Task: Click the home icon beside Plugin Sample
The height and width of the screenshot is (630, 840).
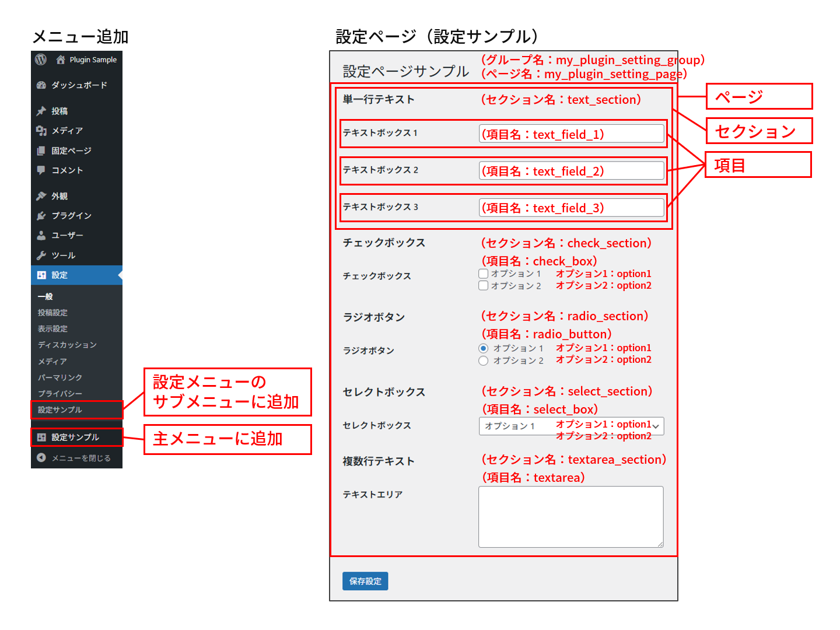Action: 61,60
